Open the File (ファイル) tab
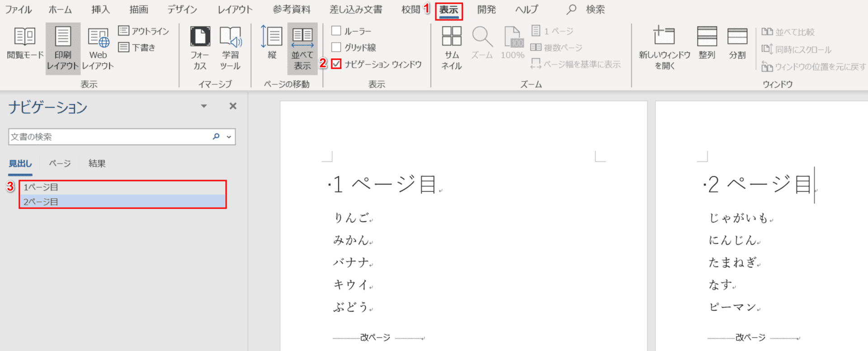The width and height of the screenshot is (868, 351). coord(18,9)
